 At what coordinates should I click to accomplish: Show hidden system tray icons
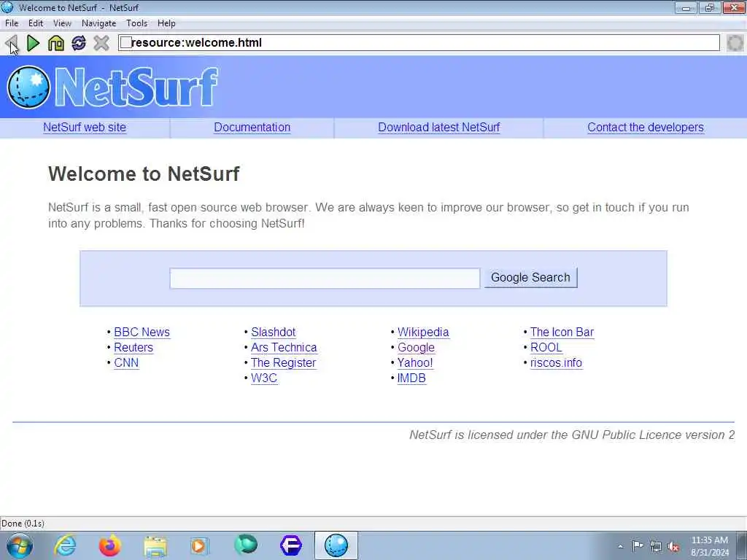(x=620, y=546)
